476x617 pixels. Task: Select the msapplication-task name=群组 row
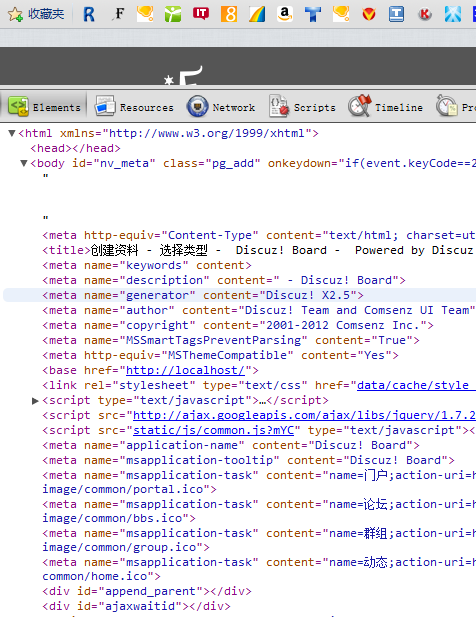pos(259,540)
